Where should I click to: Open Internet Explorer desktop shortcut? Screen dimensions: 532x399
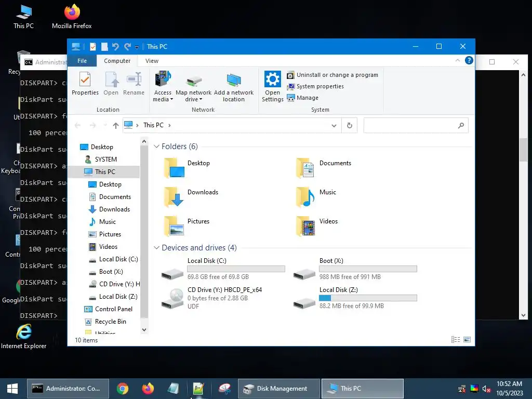24,336
